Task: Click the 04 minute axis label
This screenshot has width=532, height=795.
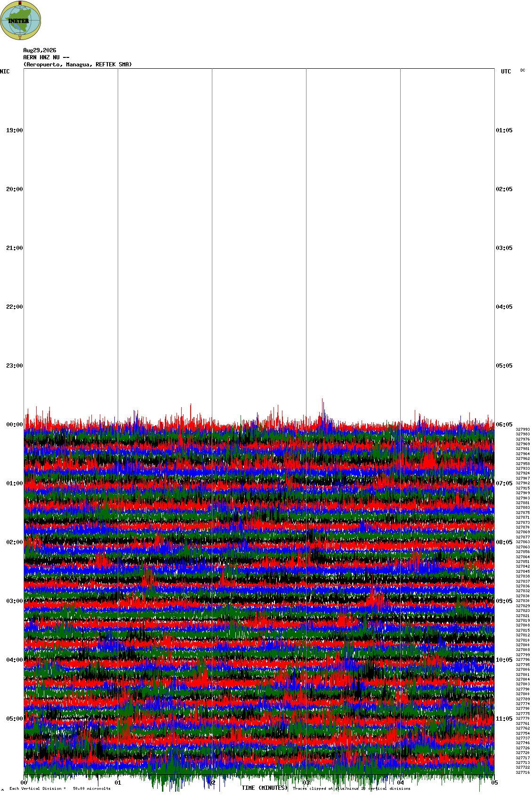Action: pyautogui.click(x=400, y=783)
